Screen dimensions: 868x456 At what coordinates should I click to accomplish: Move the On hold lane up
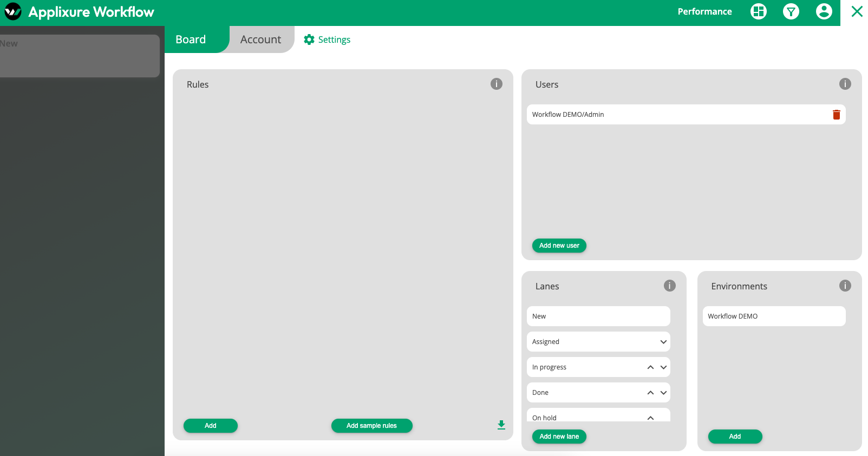(x=650, y=418)
